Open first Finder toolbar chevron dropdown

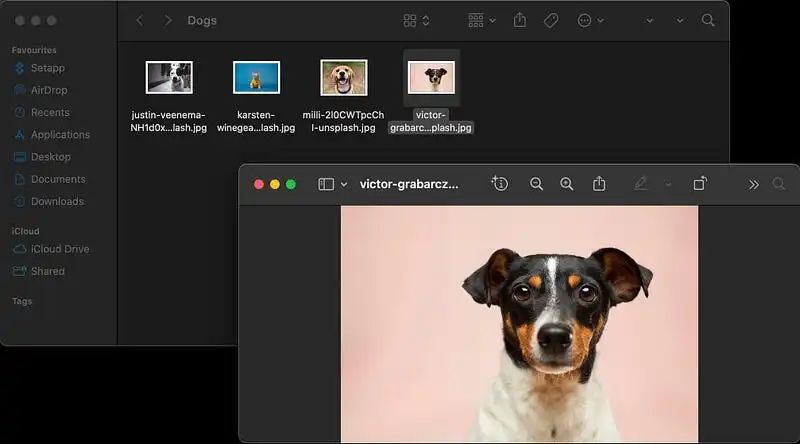649,21
